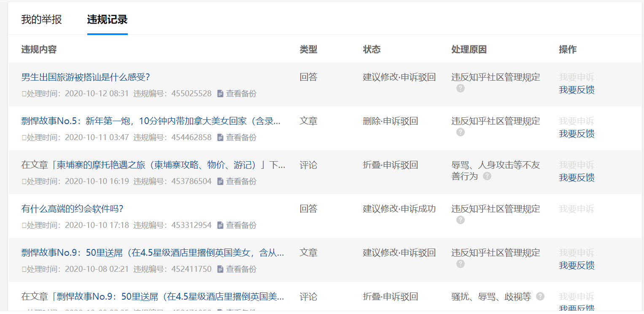Image resolution: width=644 pixels, height=314 pixels.
Task: Click 我要反馈 for the 柬埔寨 comment row
Action: pyautogui.click(x=577, y=178)
